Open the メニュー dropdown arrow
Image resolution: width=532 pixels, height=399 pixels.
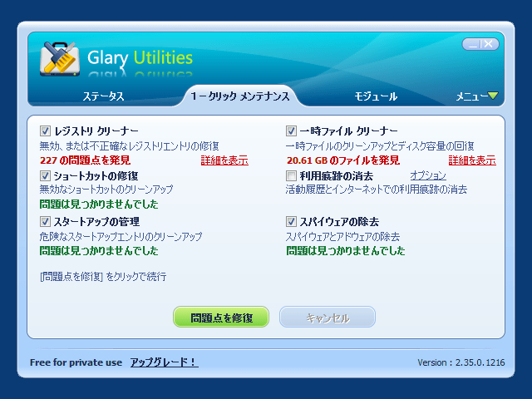pos(493,96)
